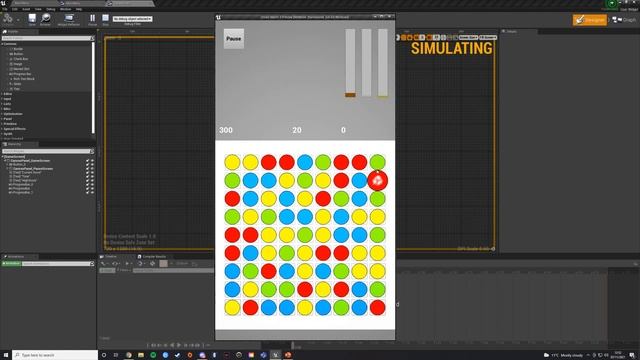Click the Pause button in game window
The width and height of the screenshot is (640, 360).
pyautogui.click(x=234, y=39)
